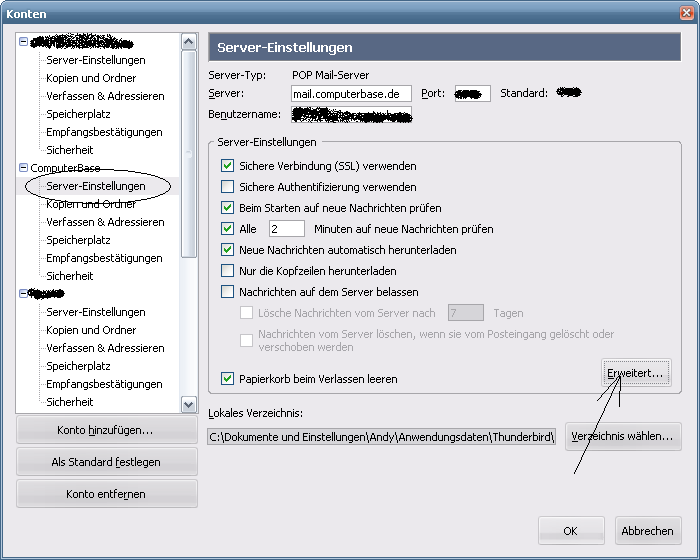Select Sicherheit under first account

[x=70, y=150]
